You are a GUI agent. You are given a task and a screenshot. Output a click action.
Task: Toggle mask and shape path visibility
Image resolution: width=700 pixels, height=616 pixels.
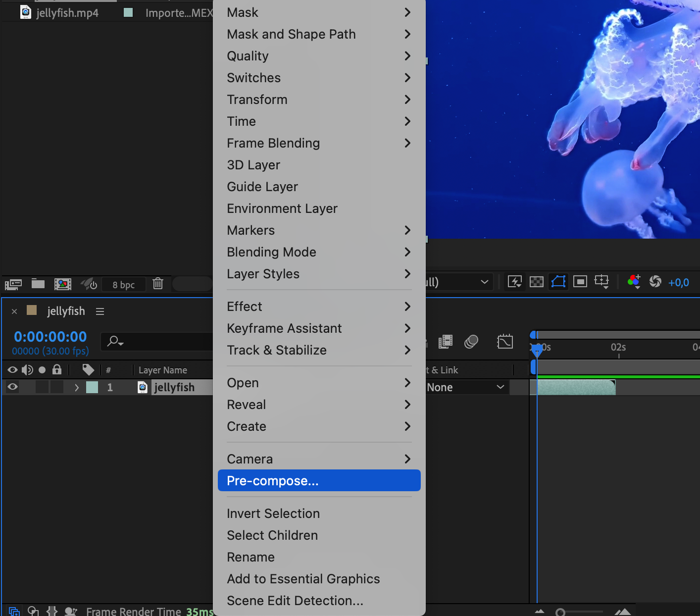(558, 282)
